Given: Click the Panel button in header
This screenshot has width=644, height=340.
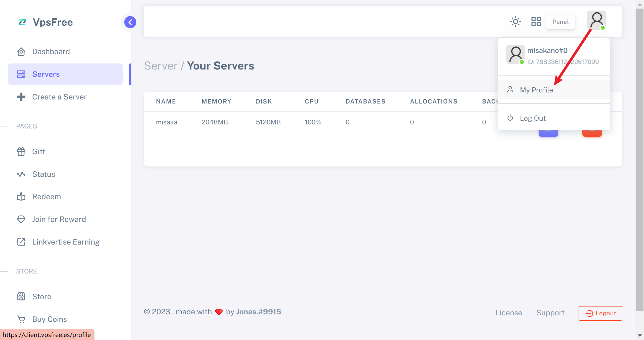Looking at the screenshot, I should coord(560,22).
